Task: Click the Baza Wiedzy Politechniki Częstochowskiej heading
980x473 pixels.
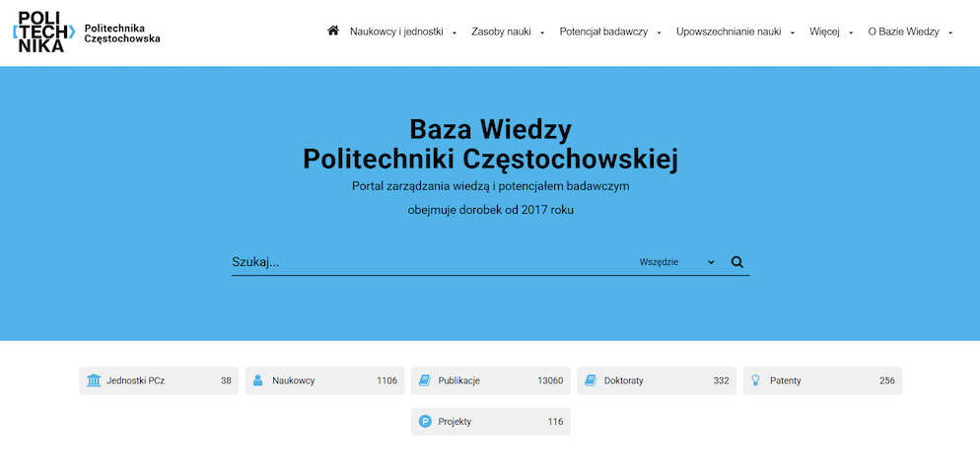Action: tap(491, 144)
